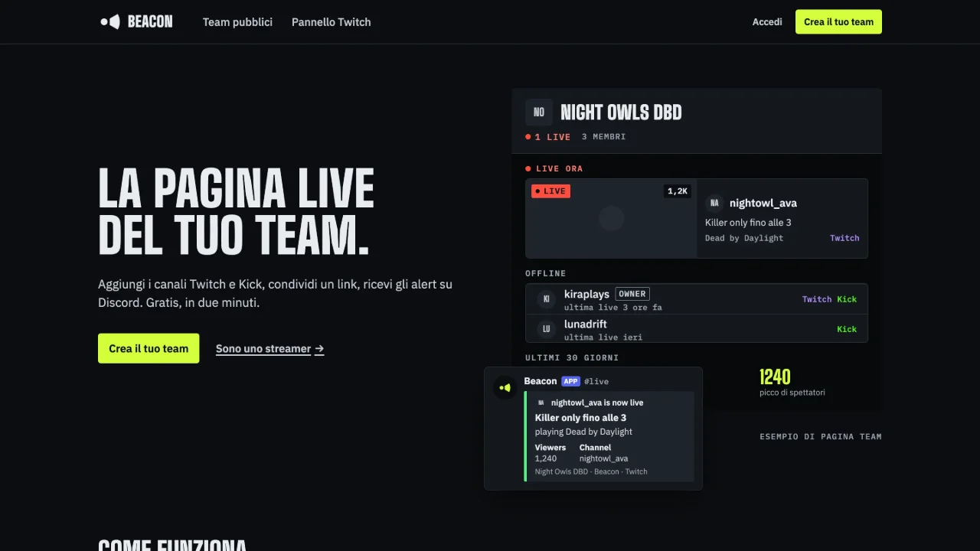Open the live stream preview thumbnail

tap(611, 219)
